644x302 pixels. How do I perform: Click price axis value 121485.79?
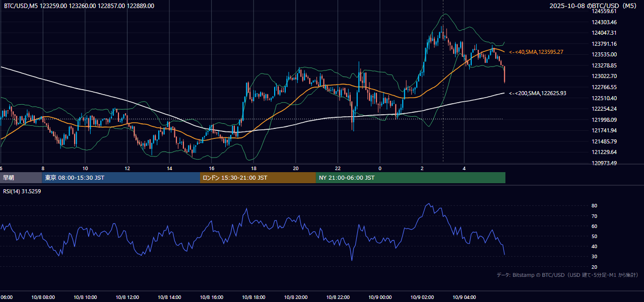(x=604, y=141)
